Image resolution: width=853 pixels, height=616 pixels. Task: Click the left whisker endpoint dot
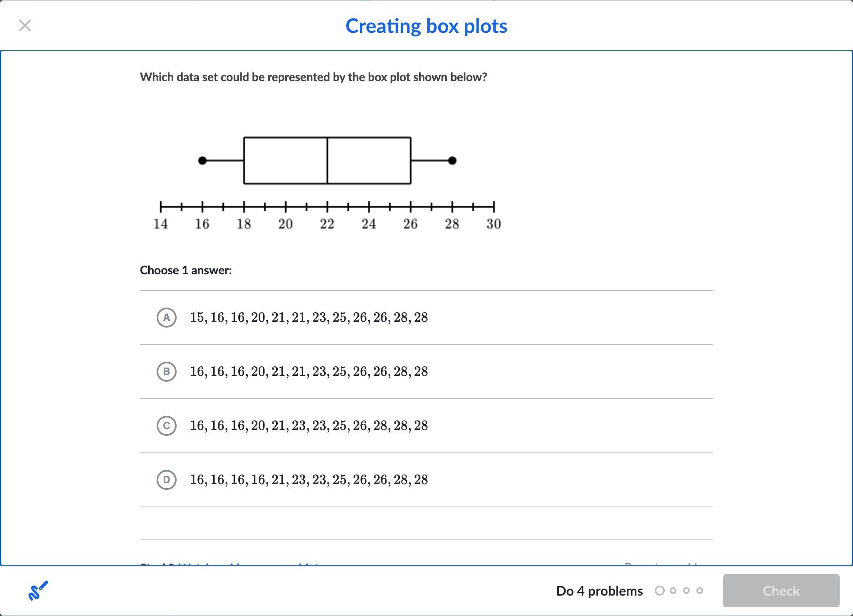[202, 160]
